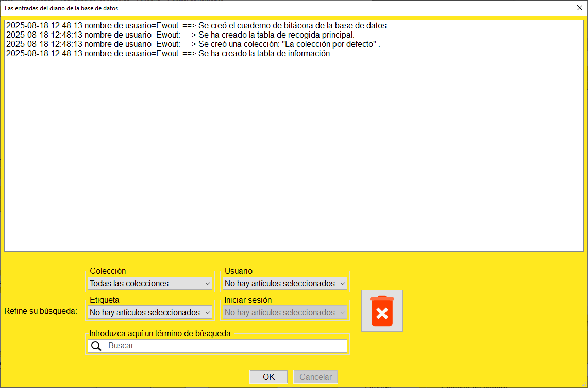Click the Usuario field label
The height and width of the screenshot is (388, 588).
coord(238,271)
